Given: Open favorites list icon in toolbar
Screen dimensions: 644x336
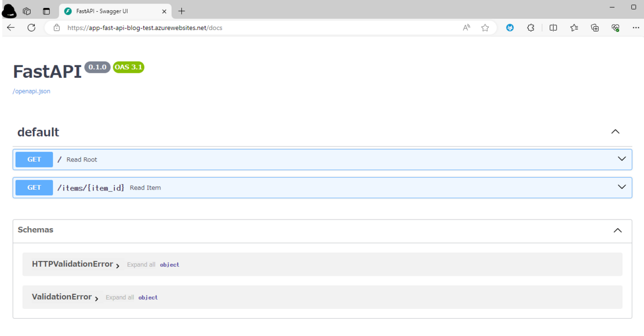Looking at the screenshot, I should 574,28.
